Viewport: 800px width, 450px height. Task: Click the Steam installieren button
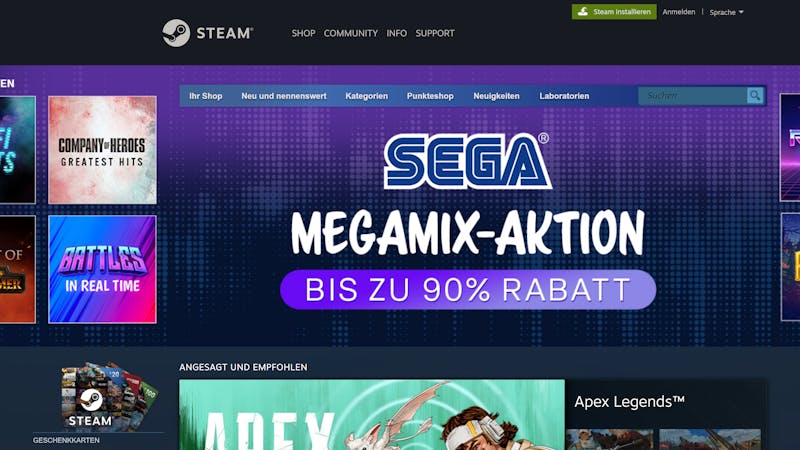[x=614, y=12]
